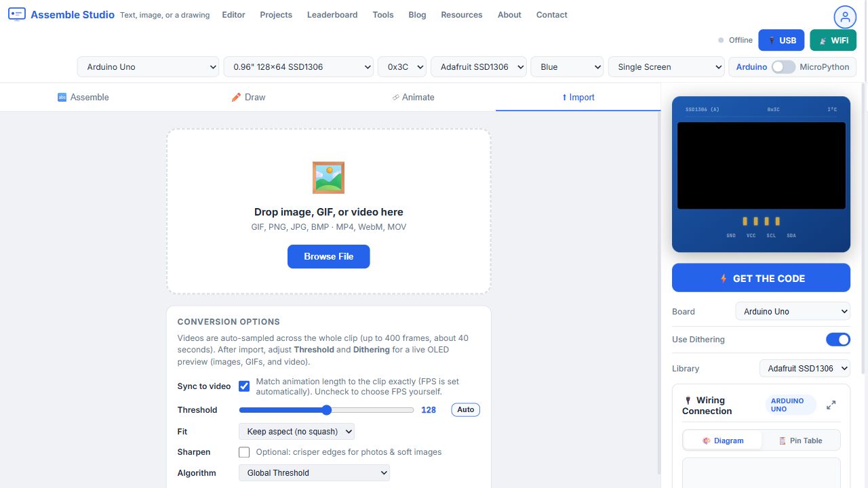Open the Algorithm Global Threshold dropdown

(x=314, y=473)
